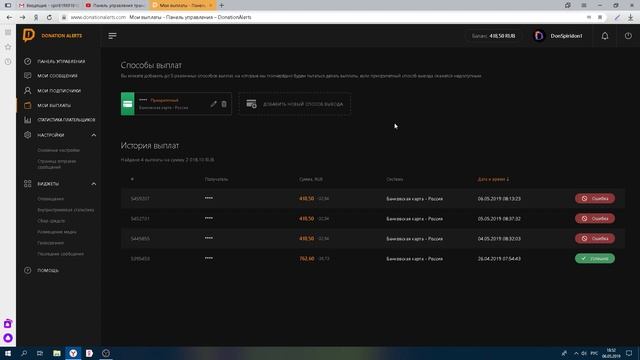640x360 pixels.
Task: Select payout amount 762,60
Action: (307, 259)
